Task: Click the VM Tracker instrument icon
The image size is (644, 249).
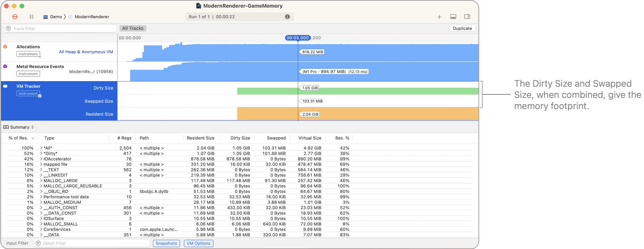Action: coord(5,86)
